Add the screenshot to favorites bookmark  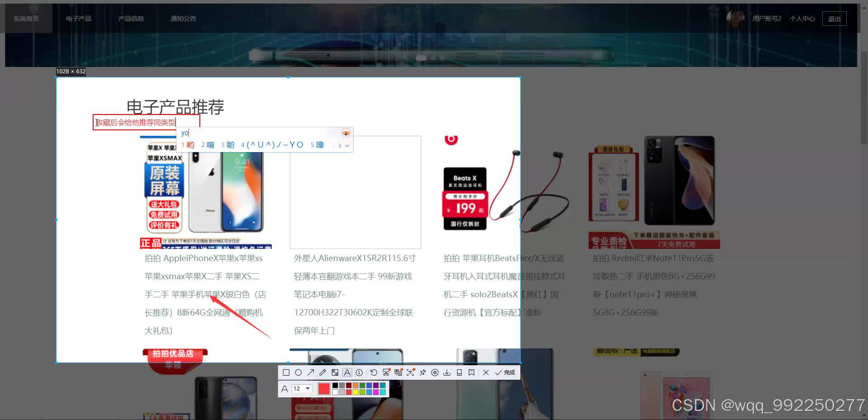472,372
